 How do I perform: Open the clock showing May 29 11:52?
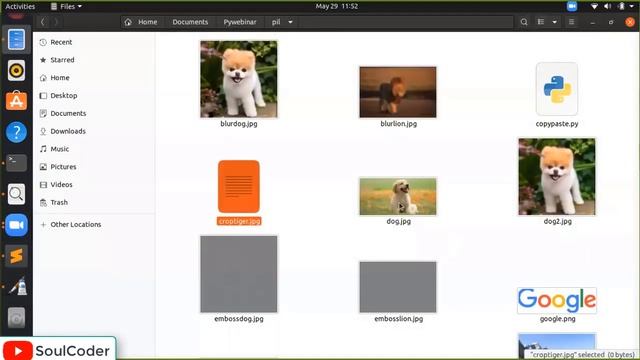click(x=336, y=6)
